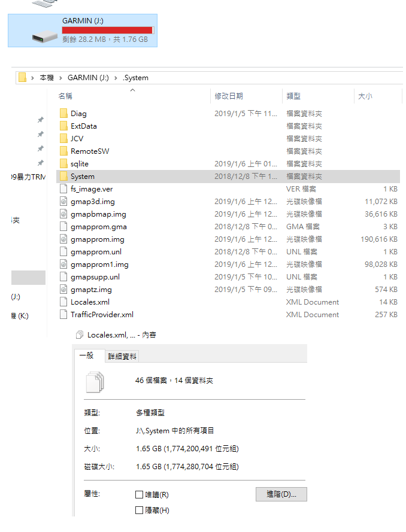Click the TrafficProvider.xml file icon
The width and height of the screenshot is (406, 532).
click(x=63, y=314)
